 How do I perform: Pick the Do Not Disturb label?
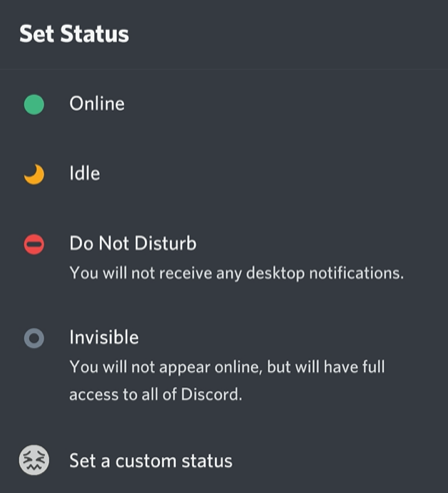pyautogui.click(x=133, y=243)
